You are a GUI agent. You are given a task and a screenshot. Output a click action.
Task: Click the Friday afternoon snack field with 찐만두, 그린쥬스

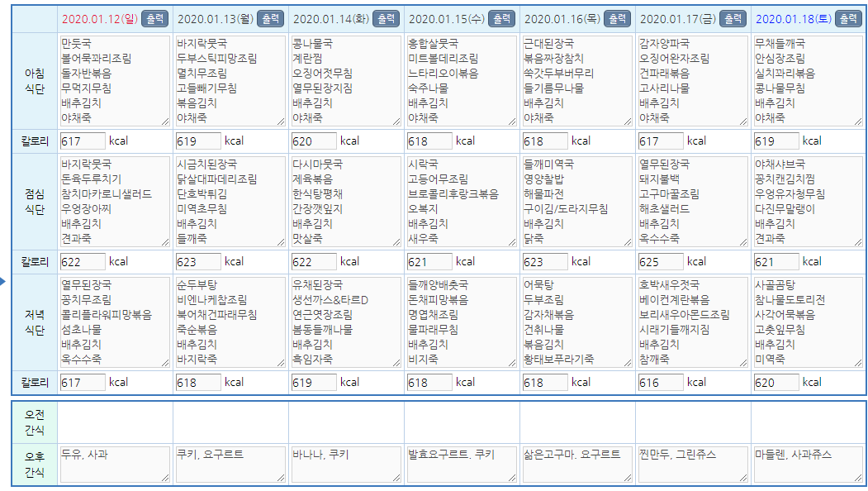click(693, 465)
